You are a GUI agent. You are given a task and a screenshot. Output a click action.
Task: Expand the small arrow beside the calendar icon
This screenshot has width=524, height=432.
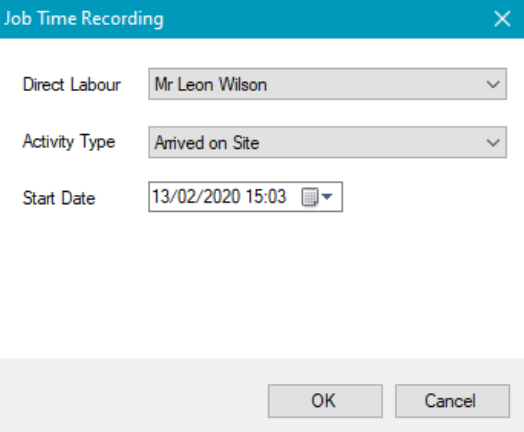[328, 197]
